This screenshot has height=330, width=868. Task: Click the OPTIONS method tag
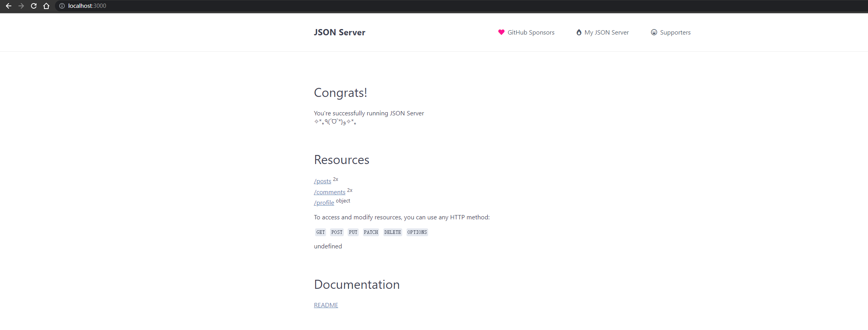417,232
